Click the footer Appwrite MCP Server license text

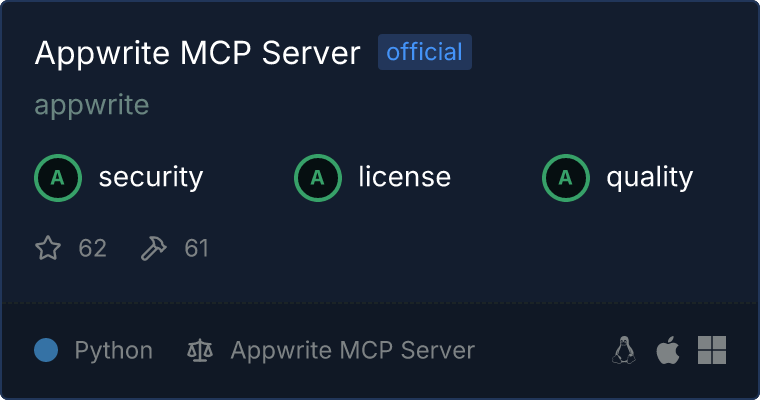tap(352, 350)
